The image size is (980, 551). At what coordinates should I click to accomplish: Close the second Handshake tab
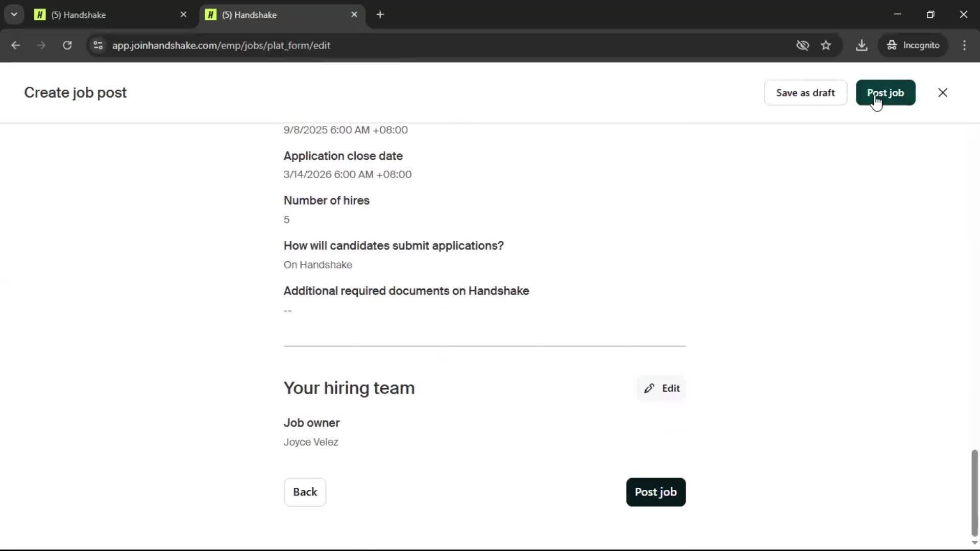pyautogui.click(x=355, y=15)
